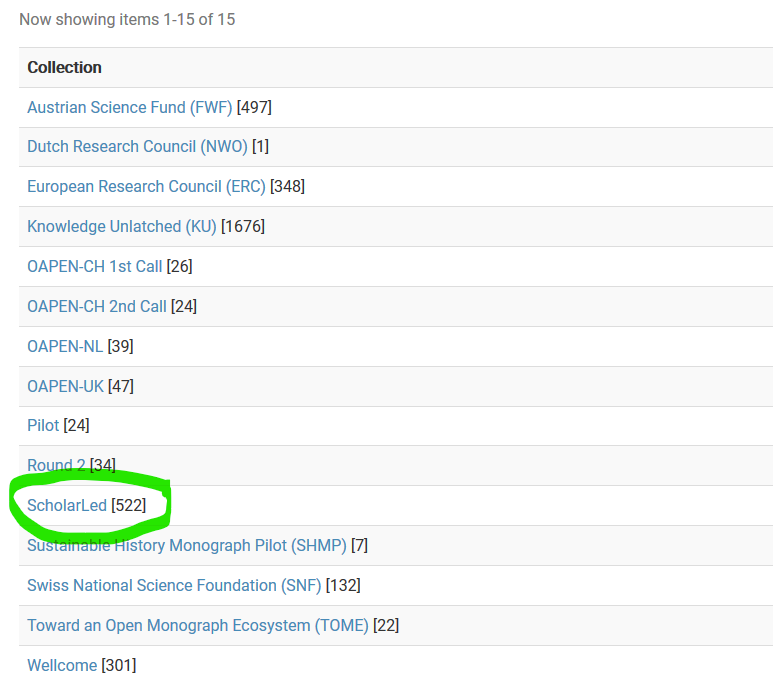Open Swiss National Science Foundation (SNF)
This screenshot has height=699, width=773.
(x=174, y=585)
